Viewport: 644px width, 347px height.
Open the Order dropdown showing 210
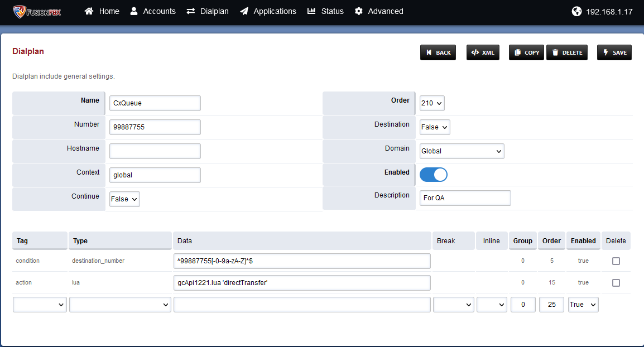[432, 103]
